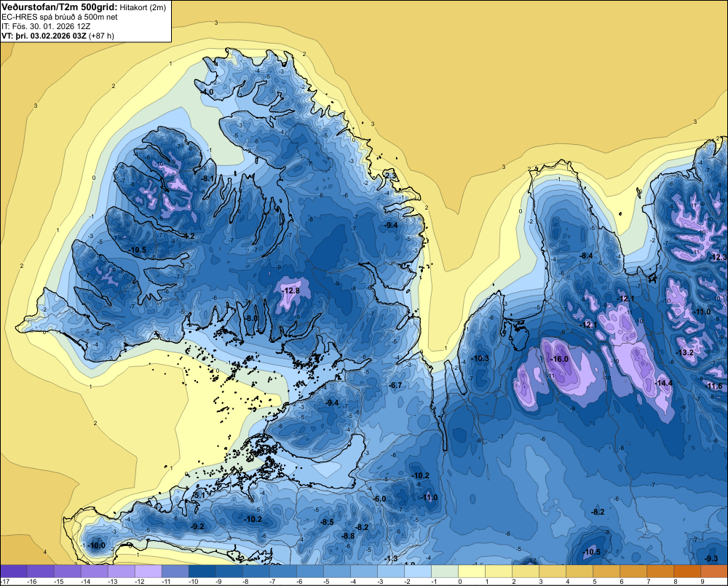Image resolution: width=728 pixels, height=586 pixels.
Task: Click the -13.2 temperature label
Action: (x=685, y=352)
